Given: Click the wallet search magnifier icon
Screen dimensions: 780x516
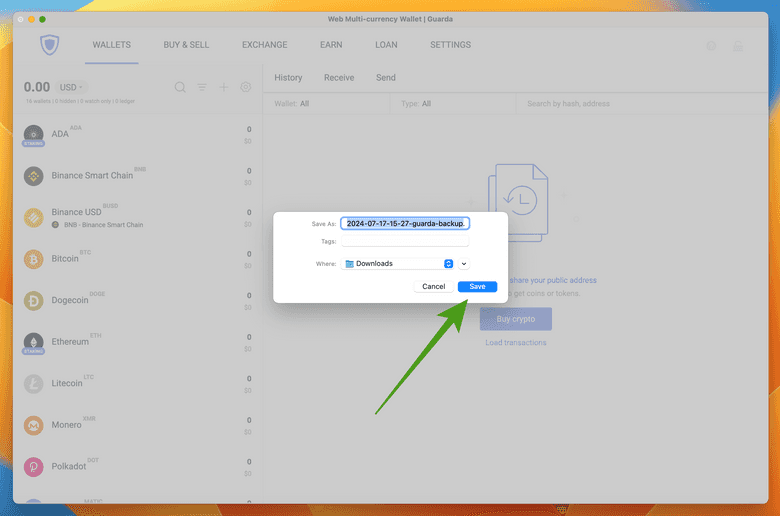Looking at the screenshot, I should point(180,87).
